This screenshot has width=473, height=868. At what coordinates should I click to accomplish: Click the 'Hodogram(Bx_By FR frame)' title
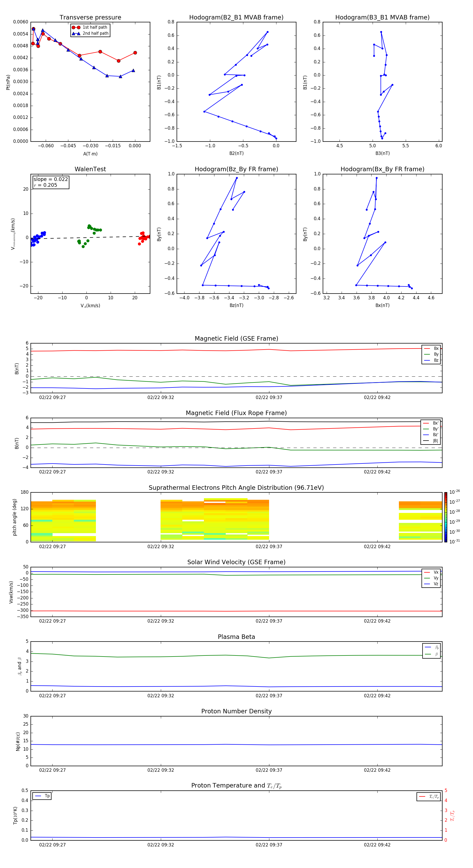click(382, 169)
